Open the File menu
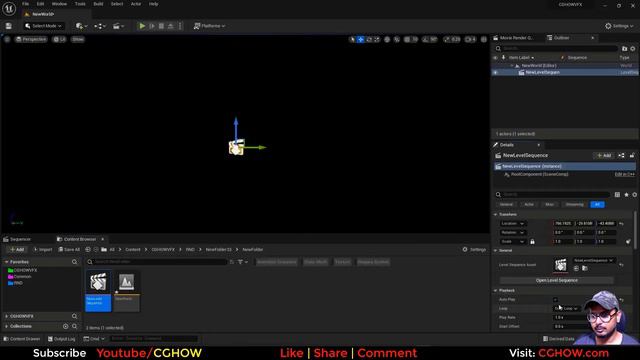This screenshot has width=640, height=360. click(x=25, y=4)
